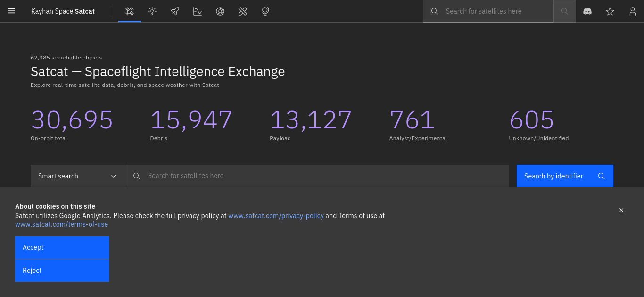Click Kayhan Space Satcat logo text
Image resolution: width=644 pixels, height=297 pixels.
coord(63,11)
